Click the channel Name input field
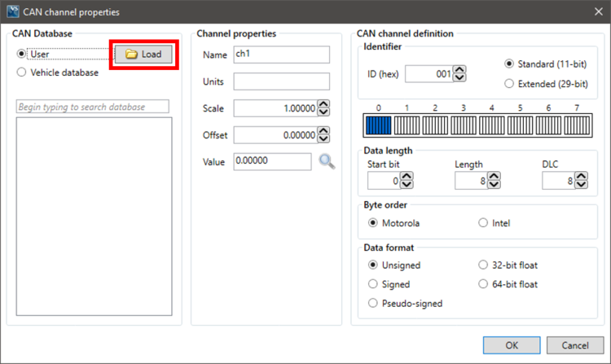Screen dimensions: 611x364 [281, 55]
